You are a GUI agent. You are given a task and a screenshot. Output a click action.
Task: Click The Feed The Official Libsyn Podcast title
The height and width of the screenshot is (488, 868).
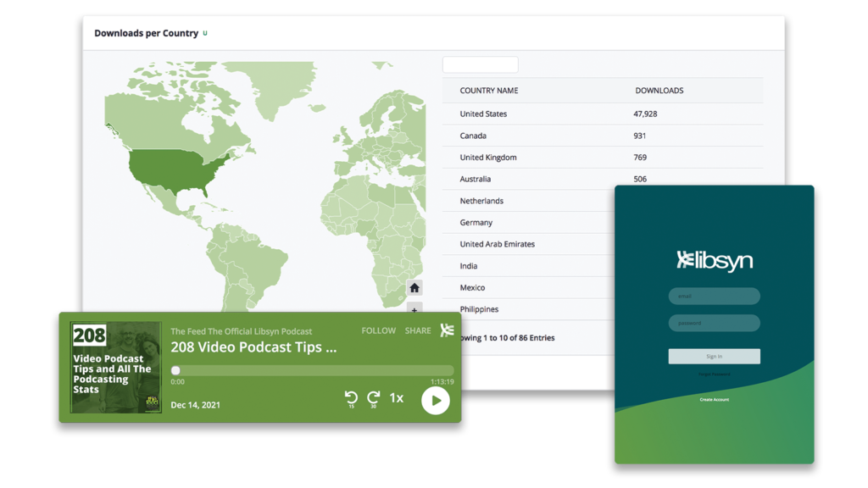(242, 331)
